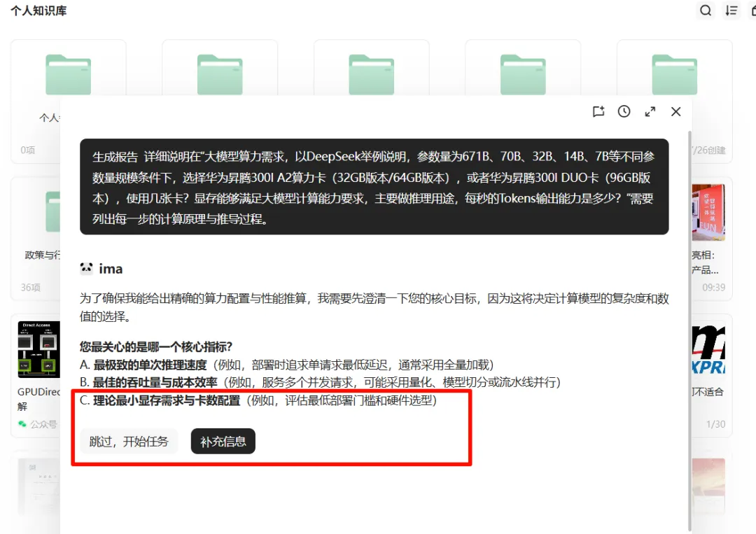
Task: Click the 公众号 source label
Action: tap(43, 424)
